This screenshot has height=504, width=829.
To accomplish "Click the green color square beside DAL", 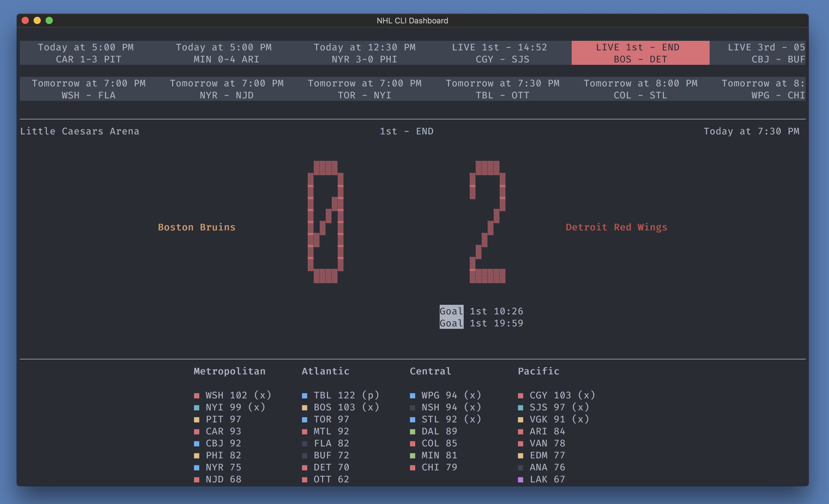I will click(412, 432).
